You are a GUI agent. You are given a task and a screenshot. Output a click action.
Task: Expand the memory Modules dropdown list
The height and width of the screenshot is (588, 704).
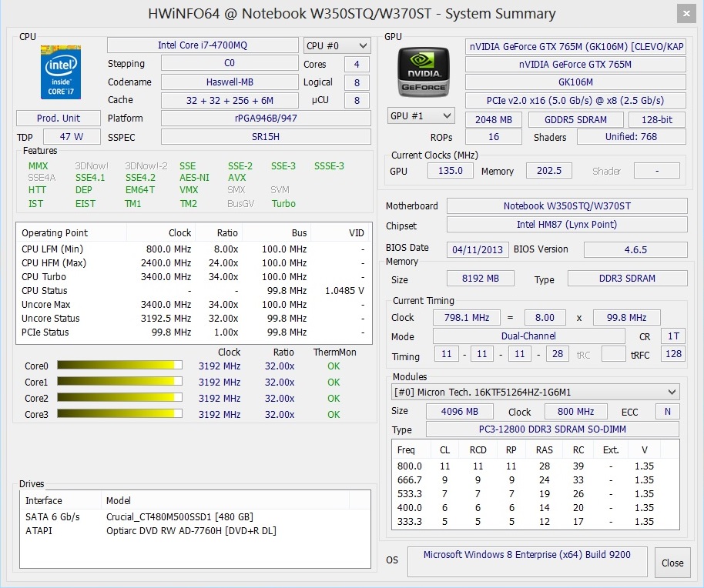click(535, 392)
